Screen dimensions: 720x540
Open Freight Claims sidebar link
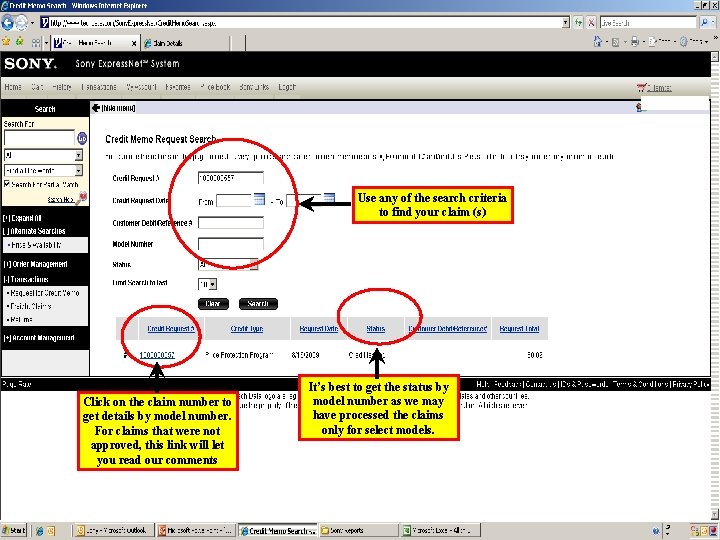(29, 306)
